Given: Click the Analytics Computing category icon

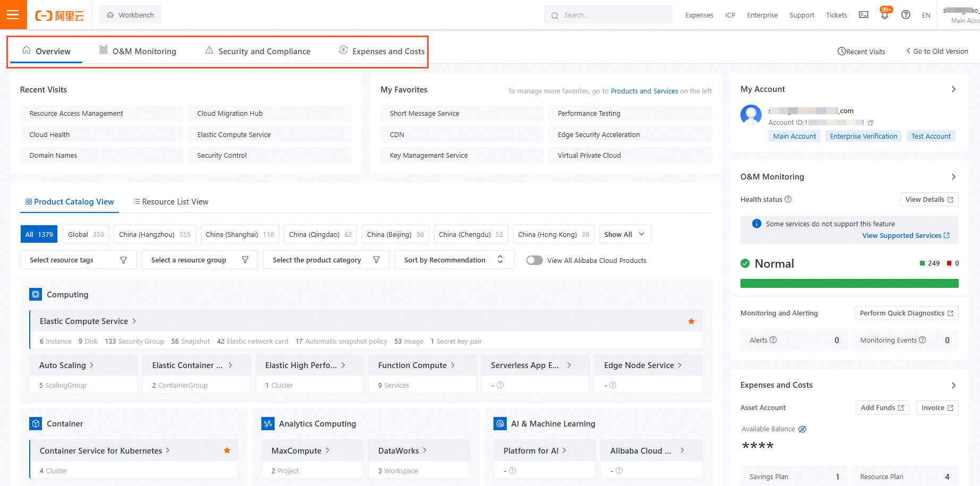Looking at the screenshot, I should 268,423.
